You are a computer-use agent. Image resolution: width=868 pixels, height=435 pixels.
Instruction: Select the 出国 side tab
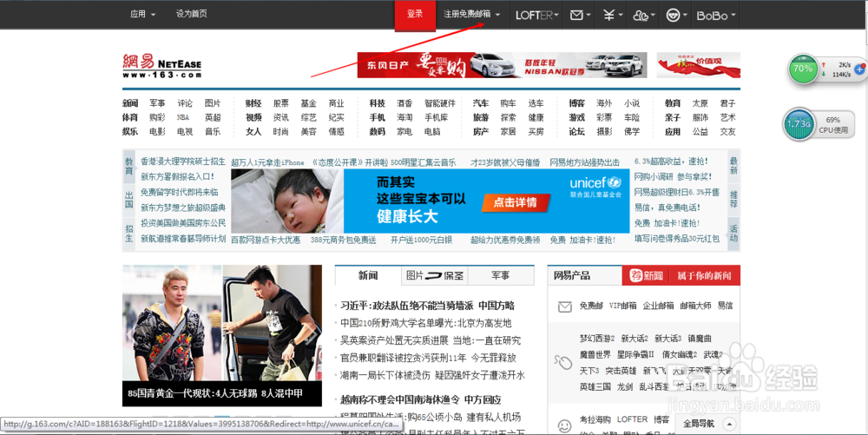(129, 199)
